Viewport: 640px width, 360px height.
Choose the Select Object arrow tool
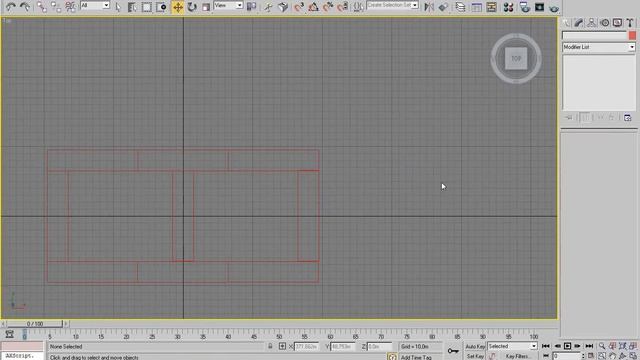(118, 7)
